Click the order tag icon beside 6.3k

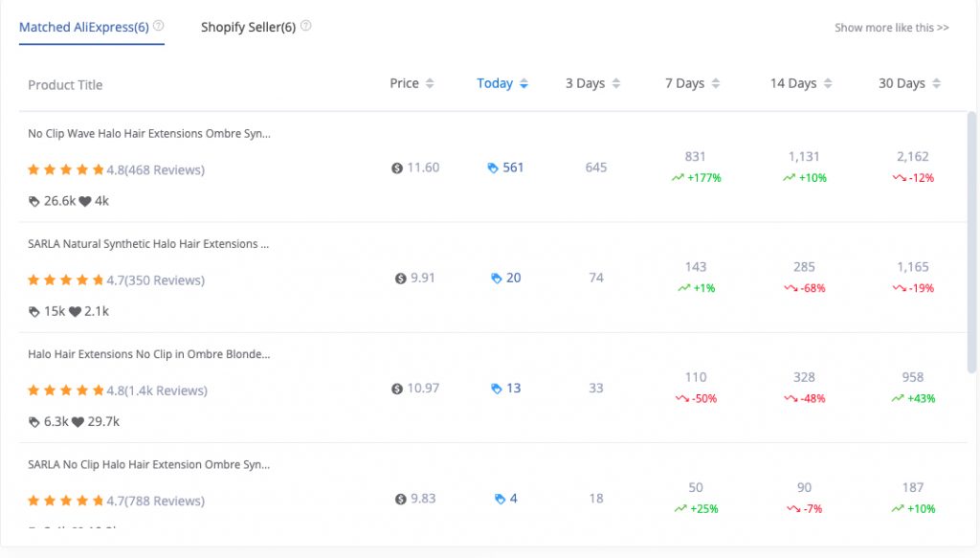[x=33, y=422]
